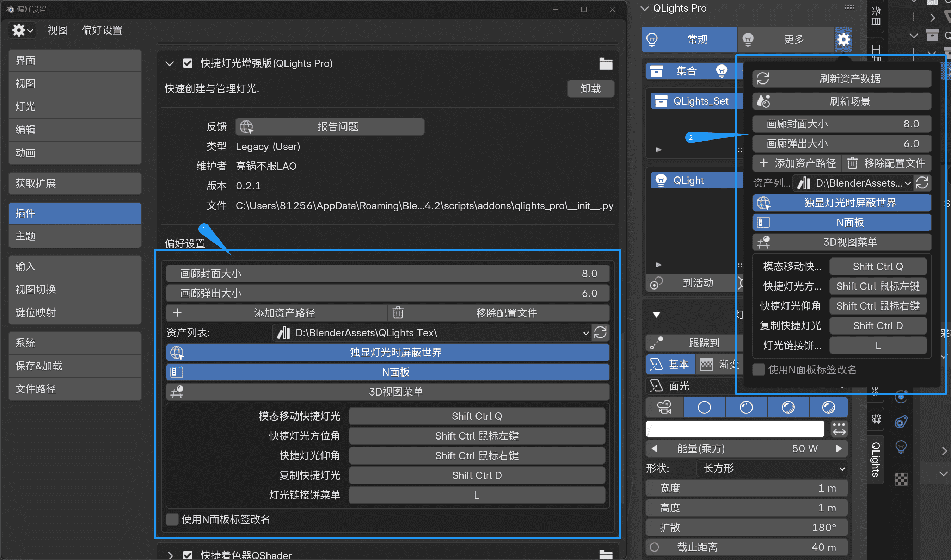Change 灯光链接饼菜单 shortcut L in preferences
The height and width of the screenshot is (560, 951).
(477, 495)
